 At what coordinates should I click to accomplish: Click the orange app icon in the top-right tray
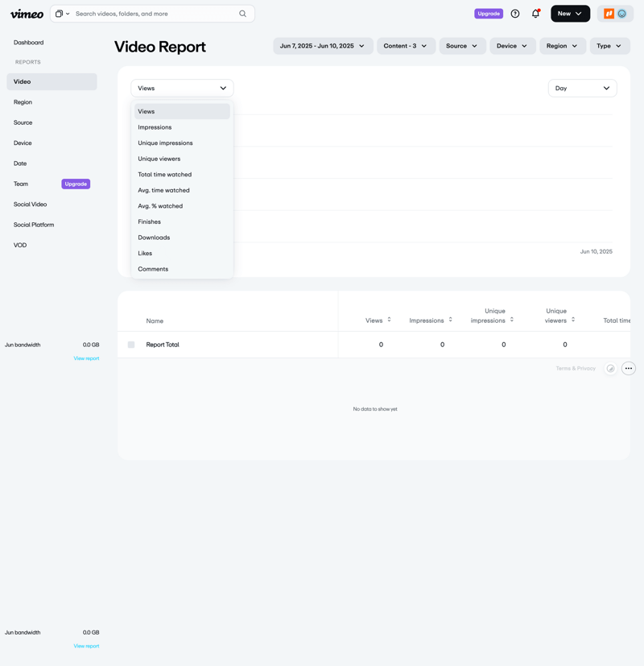pos(609,14)
